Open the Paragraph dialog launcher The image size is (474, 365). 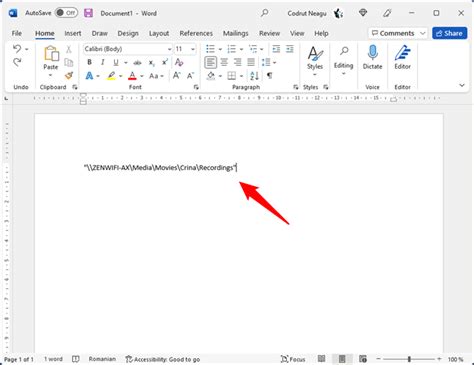296,87
